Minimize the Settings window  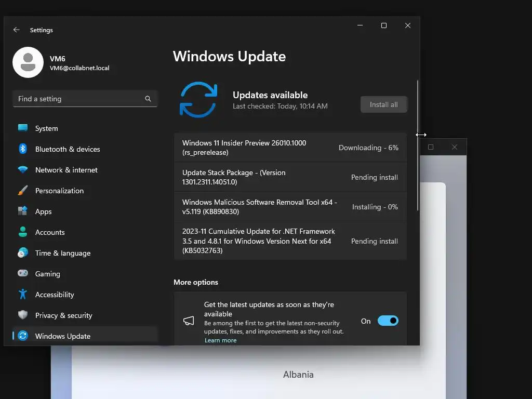click(x=360, y=25)
